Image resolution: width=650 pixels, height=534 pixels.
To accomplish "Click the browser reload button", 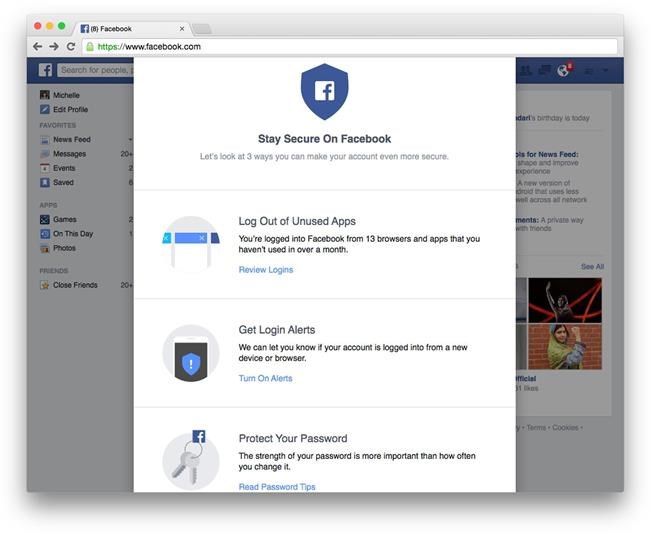I will pyautogui.click(x=71, y=46).
